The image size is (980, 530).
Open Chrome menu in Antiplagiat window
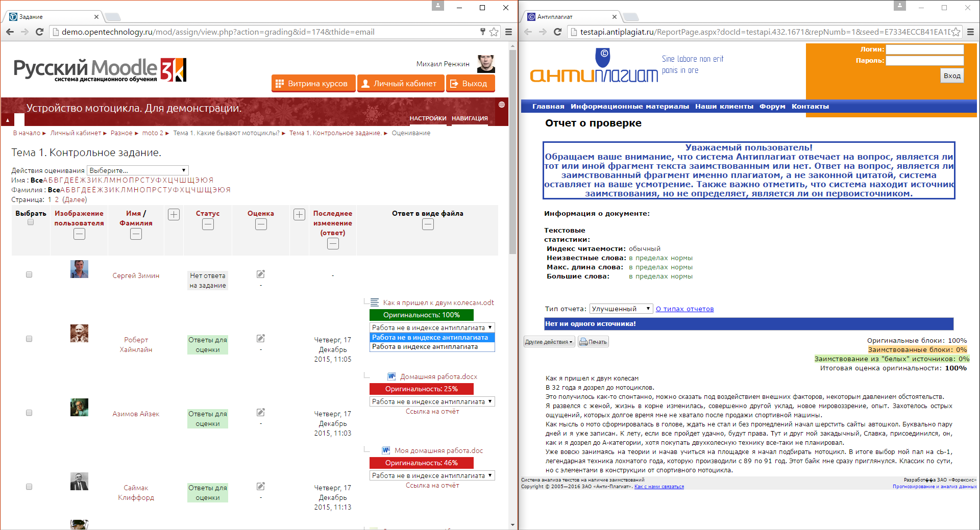970,32
